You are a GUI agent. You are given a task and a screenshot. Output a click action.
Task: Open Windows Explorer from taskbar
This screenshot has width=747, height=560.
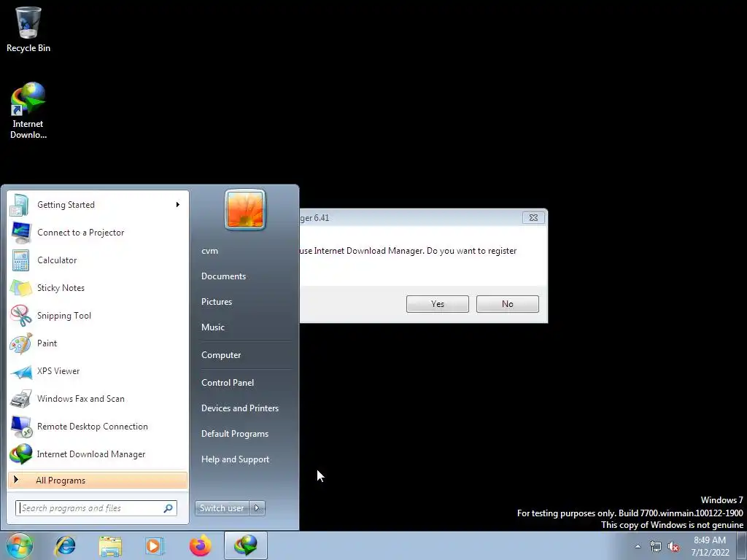(110, 545)
